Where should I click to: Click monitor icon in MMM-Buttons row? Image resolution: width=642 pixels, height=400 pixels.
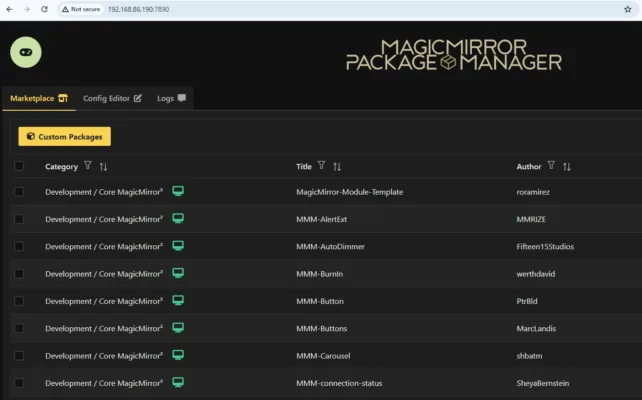click(178, 328)
